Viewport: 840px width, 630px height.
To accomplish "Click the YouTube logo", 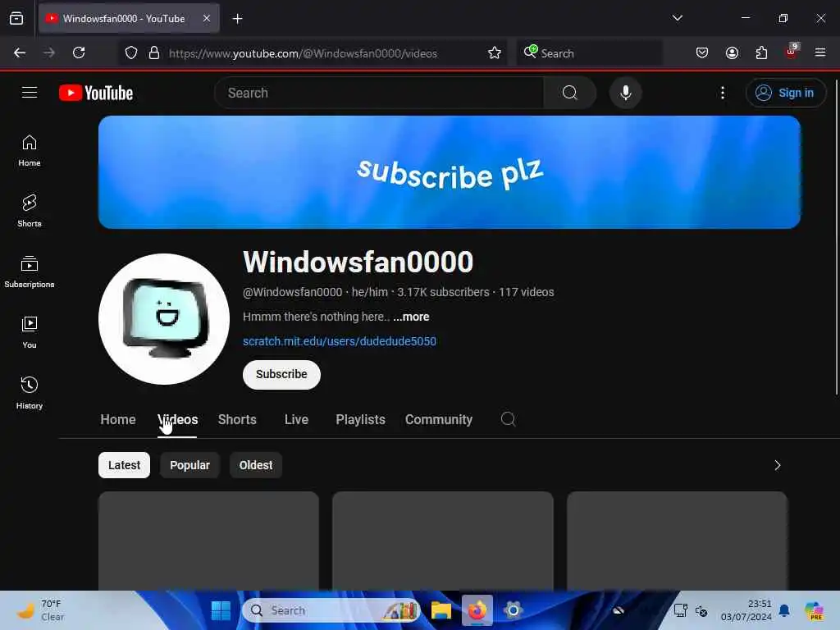I will coord(96,94).
